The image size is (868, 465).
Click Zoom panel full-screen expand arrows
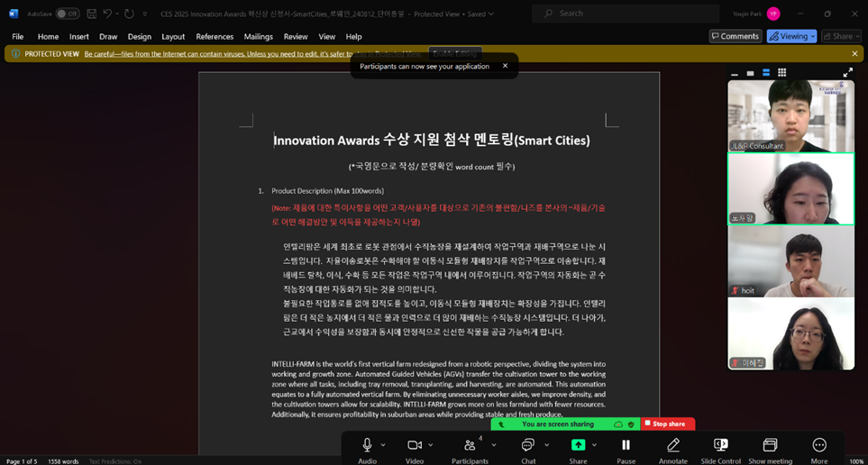(847, 72)
